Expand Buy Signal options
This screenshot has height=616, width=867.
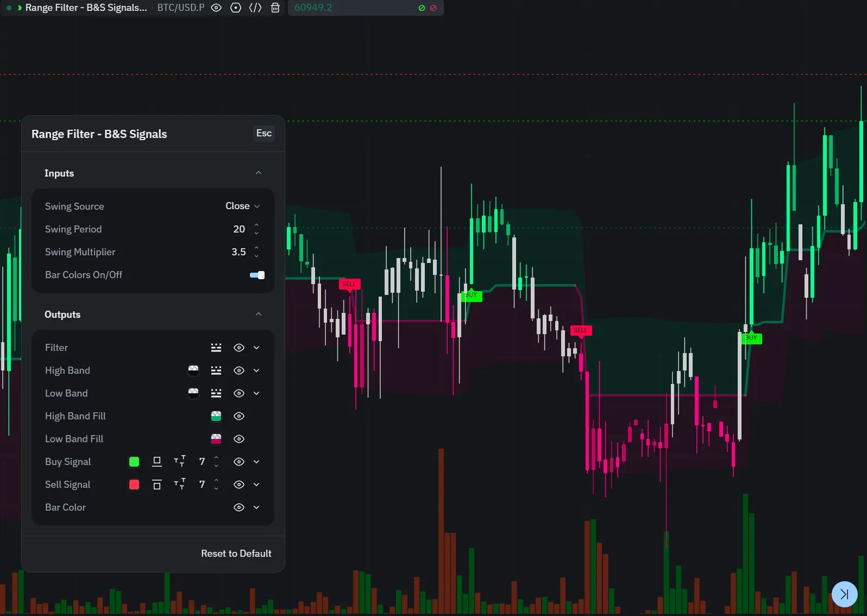256,462
